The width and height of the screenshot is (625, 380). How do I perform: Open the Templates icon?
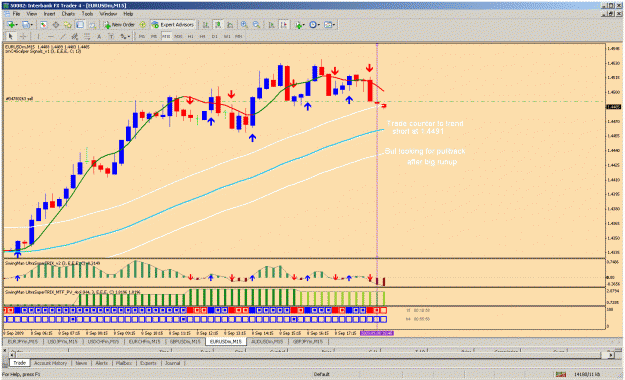[x=328, y=25]
